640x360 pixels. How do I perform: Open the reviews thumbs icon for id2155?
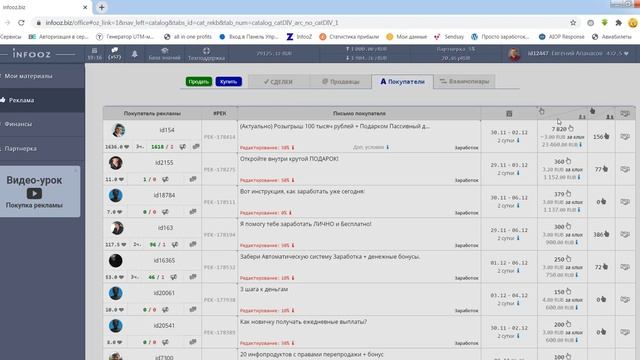pos(165,179)
